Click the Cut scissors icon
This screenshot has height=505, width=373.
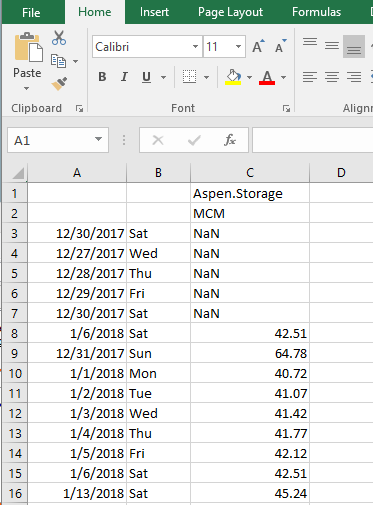59,38
